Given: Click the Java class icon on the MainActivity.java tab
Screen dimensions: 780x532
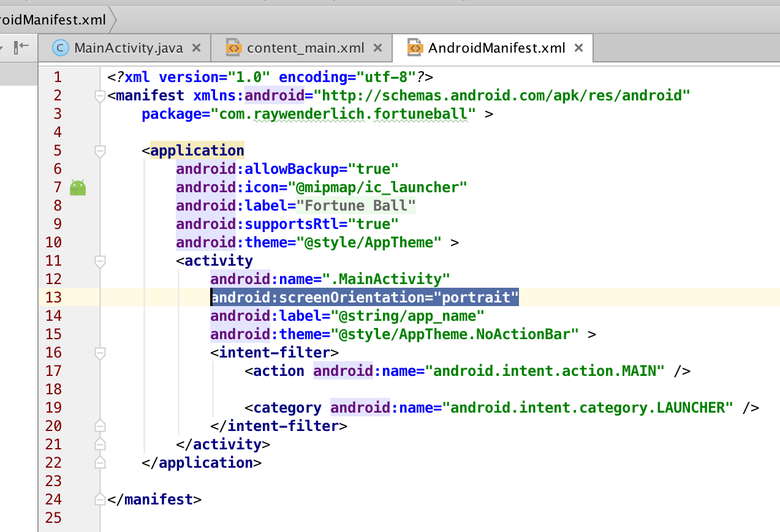Looking at the screenshot, I should pos(60,48).
